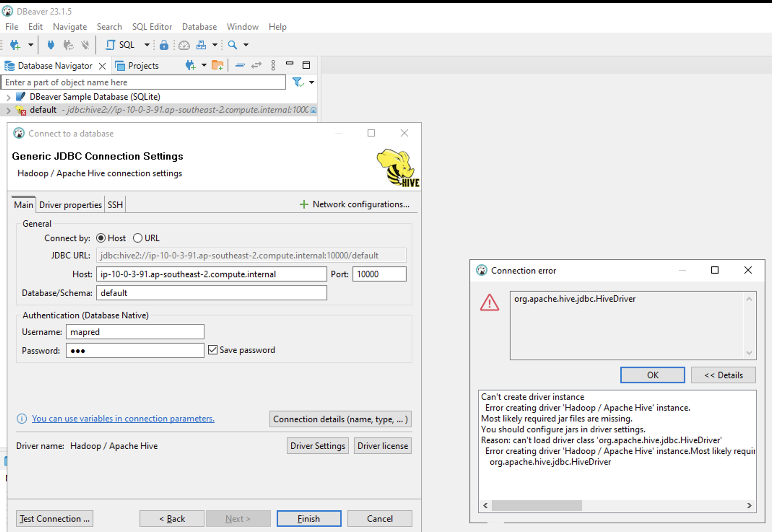Click the transaction lock icon in toolbar
This screenshot has height=532, width=772.
pyautogui.click(x=164, y=45)
